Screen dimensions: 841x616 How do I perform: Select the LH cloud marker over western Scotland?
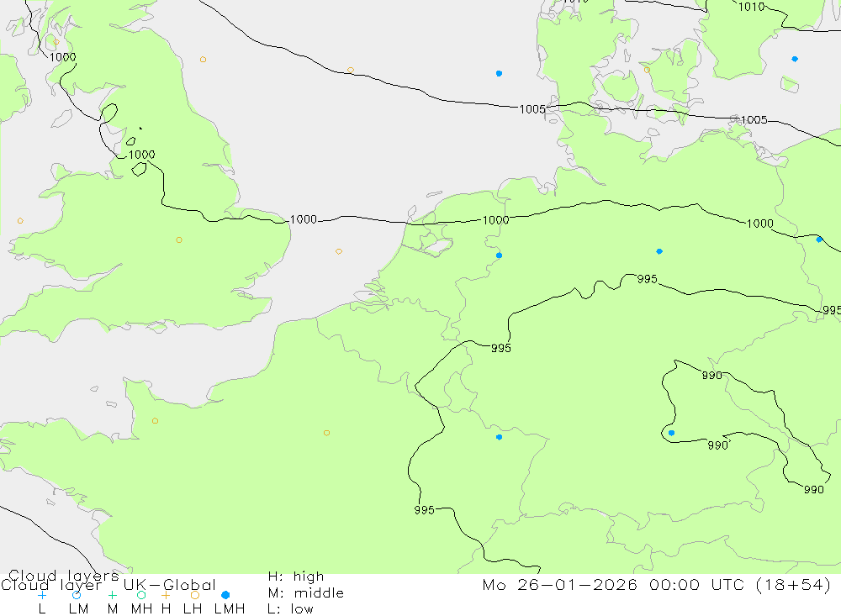point(56,42)
